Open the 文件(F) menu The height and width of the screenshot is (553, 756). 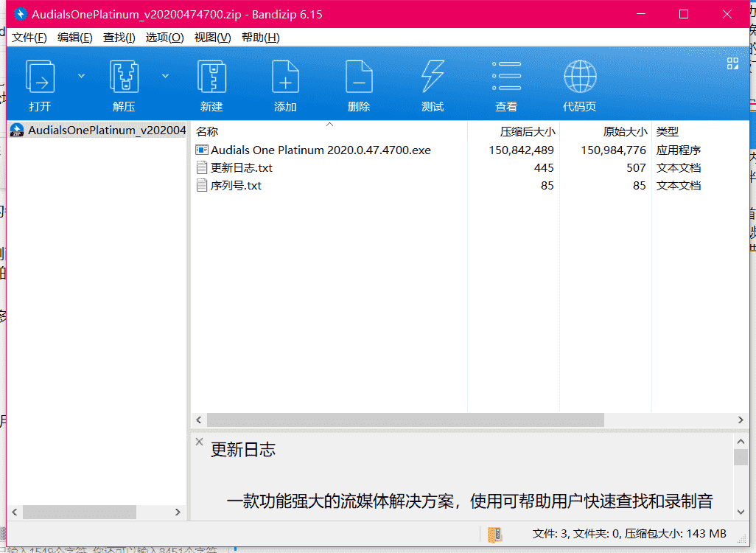29,38
